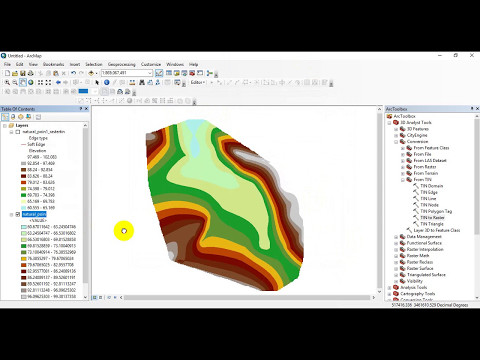480x360 pixels.
Task: Open the Customize menu
Action: tap(151, 64)
